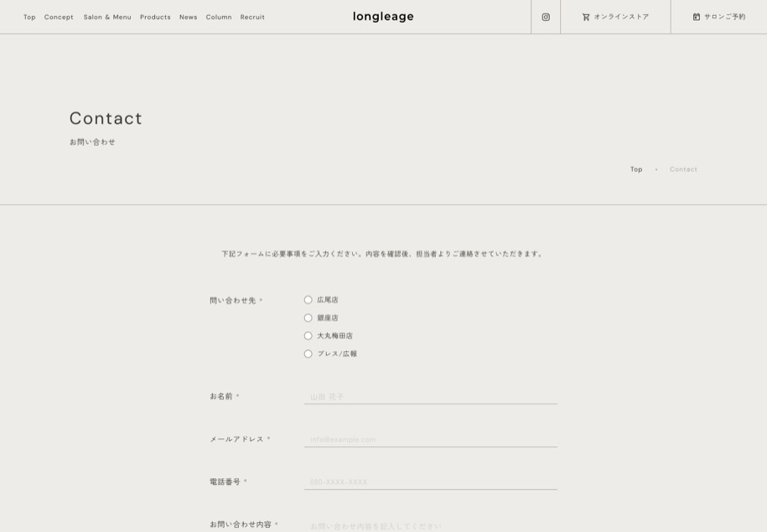
Task: Open the Concept menu item
Action: [59, 17]
